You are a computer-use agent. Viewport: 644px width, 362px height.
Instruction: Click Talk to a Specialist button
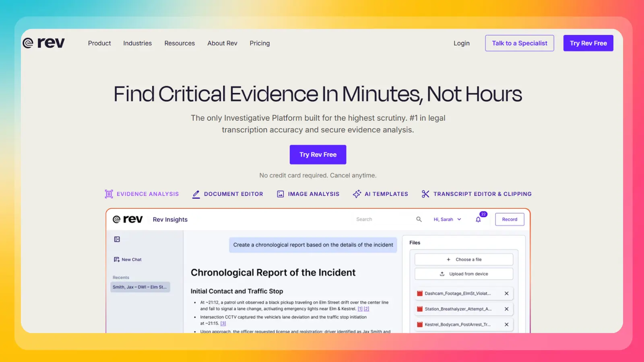(519, 43)
